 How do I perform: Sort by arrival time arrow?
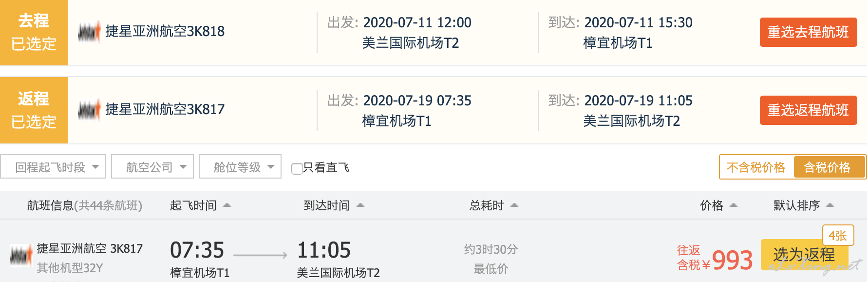point(360,205)
